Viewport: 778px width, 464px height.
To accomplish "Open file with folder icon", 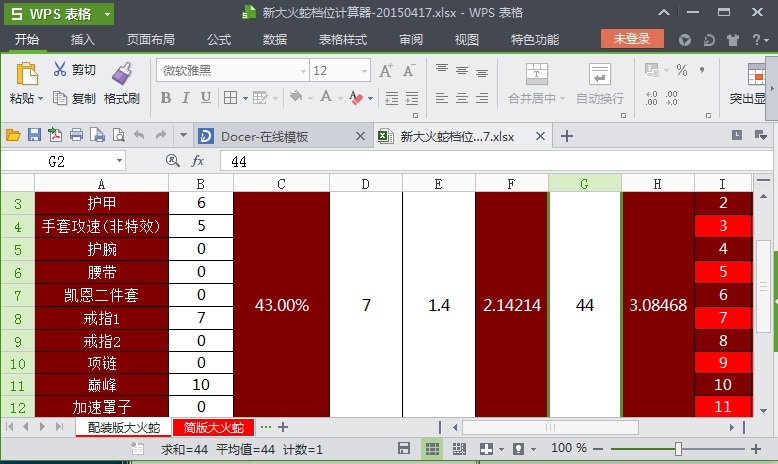I will 13,135.
